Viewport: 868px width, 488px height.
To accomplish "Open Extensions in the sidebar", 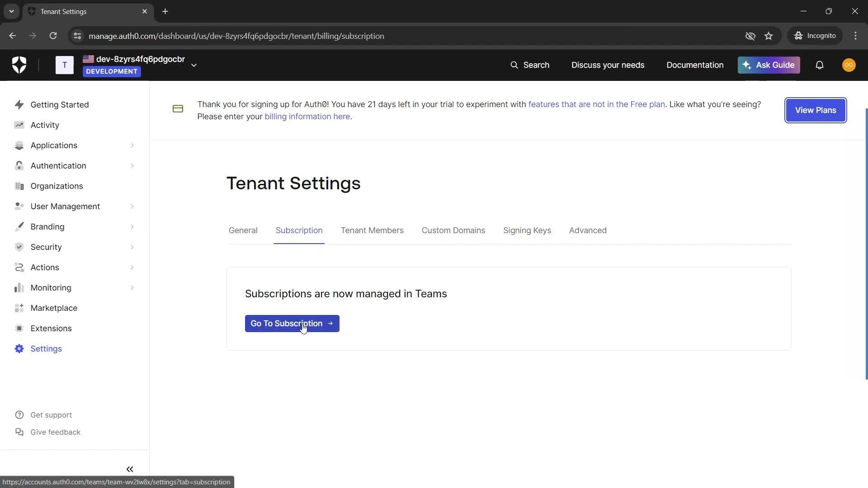I will [x=51, y=328].
